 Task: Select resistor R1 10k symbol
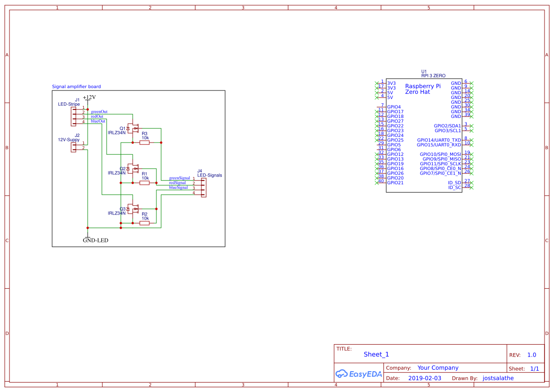pyautogui.click(x=145, y=182)
